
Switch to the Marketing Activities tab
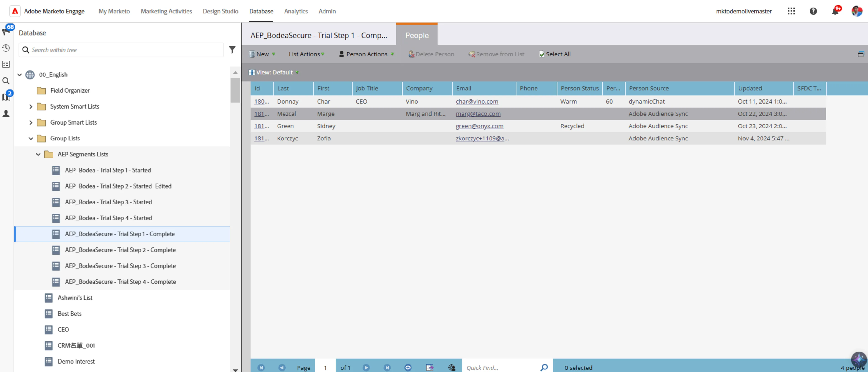[x=166, y=11]
